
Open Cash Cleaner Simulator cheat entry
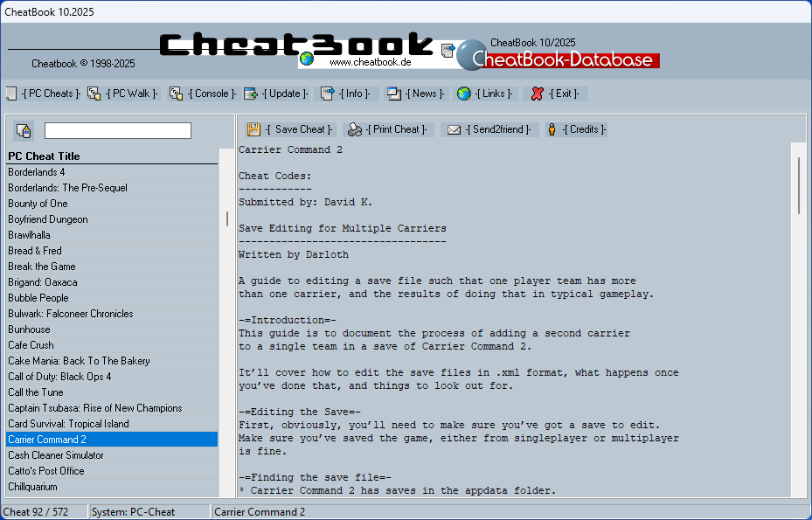tap(56, 455)
